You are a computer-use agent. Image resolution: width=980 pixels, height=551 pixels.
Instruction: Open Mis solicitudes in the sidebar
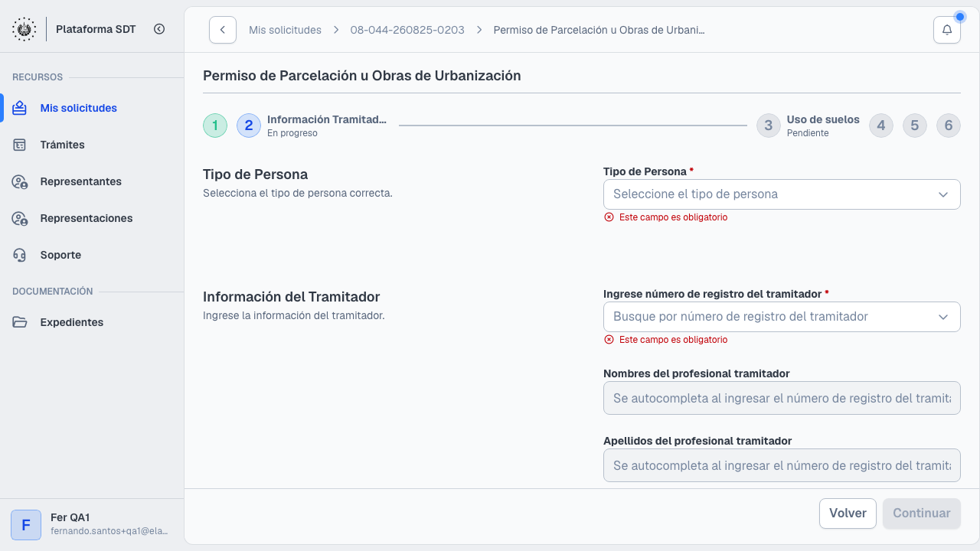(92, 108)
